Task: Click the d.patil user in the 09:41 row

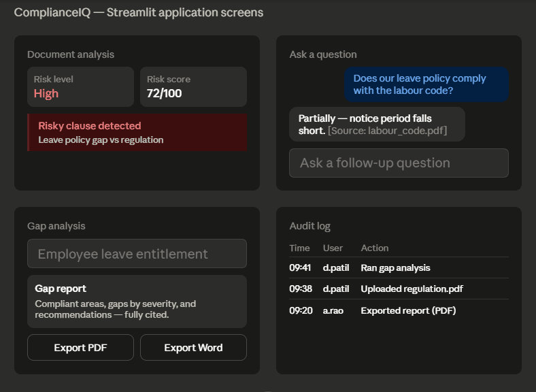Action: [336, 268]
